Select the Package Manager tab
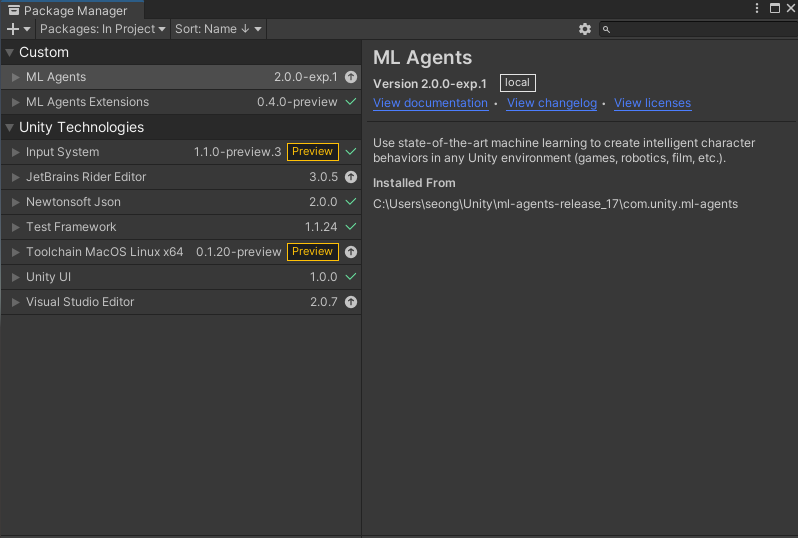The image size is (798, 538). [72, 10]
